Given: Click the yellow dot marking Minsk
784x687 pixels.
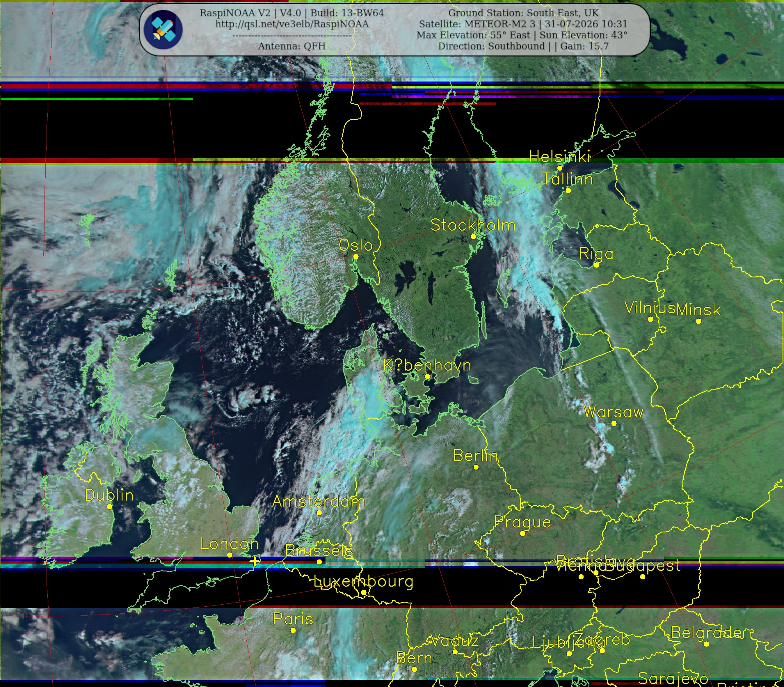Looking at the screenshot, I should coord(698,321).
